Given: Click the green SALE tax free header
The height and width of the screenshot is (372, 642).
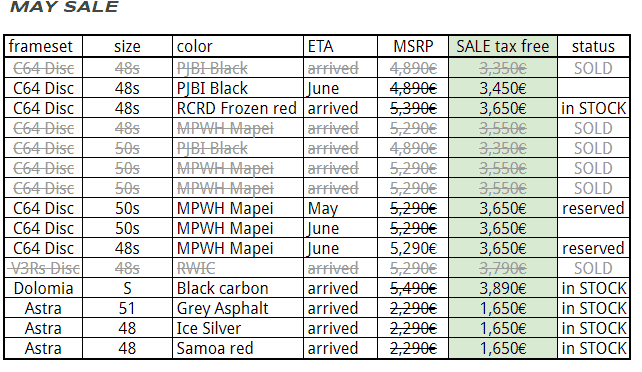Looking at the screenshot, I should (503, 46).
